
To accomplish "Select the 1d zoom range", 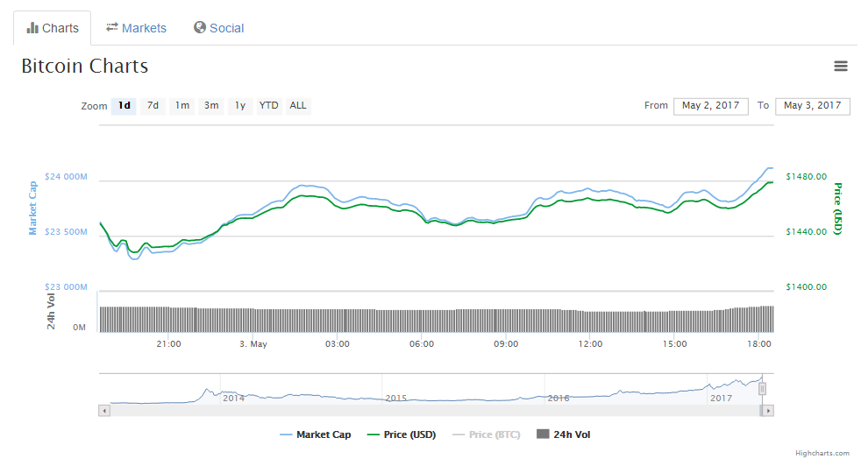I will pyautogui.click(x=124, y=106).
